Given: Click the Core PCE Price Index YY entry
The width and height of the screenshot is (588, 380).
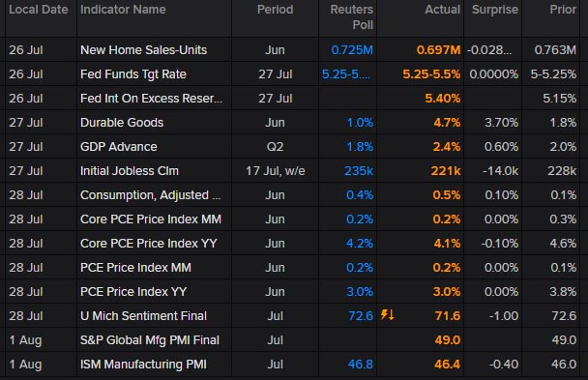Looking at the screenshot, I should point(149,244).
